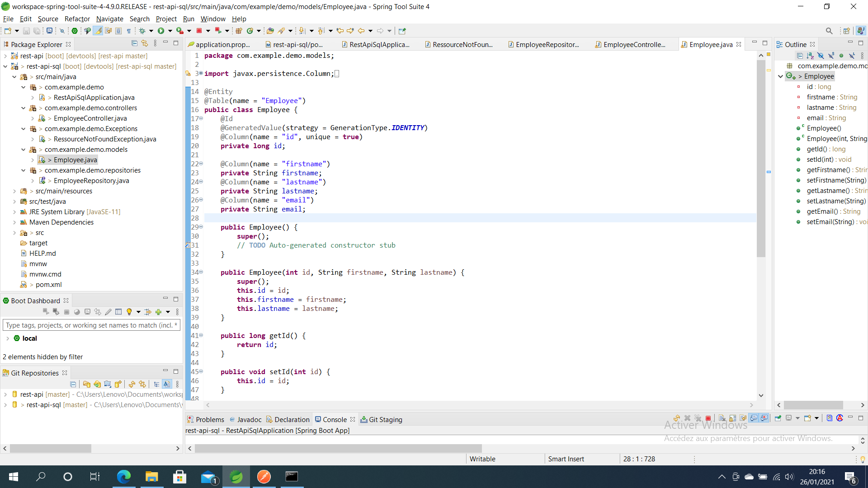Click the Next Annotation arrow icon

302,31
